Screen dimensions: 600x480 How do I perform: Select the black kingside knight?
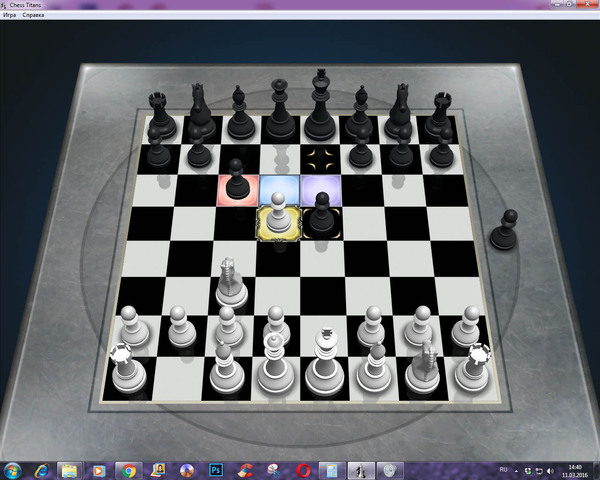click(x=400, y=111)
